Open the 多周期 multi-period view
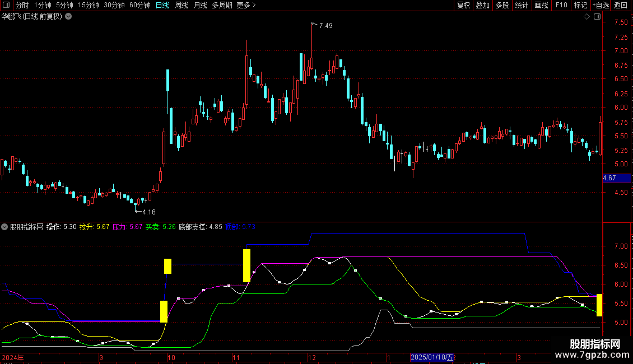Viewport: 633px width, 364px height. coord(222,5)
